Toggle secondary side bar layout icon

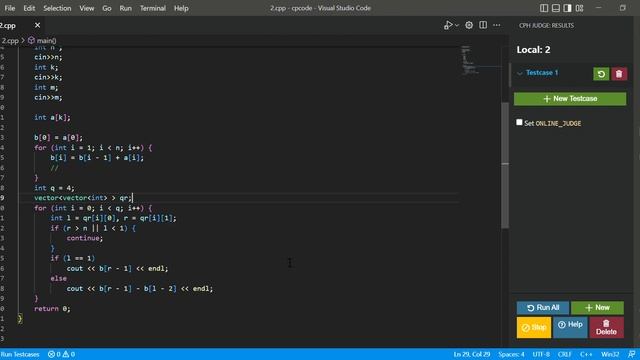(x=567, y=8)
